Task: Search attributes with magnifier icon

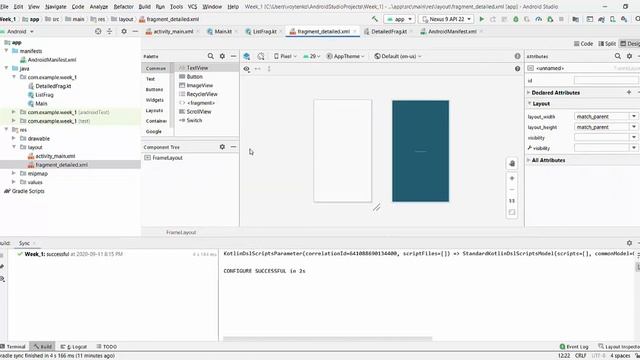Action: (618, 56)
